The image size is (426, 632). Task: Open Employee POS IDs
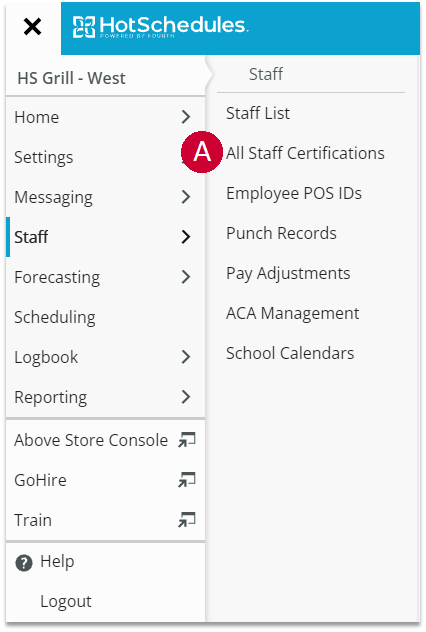tap(294, 193)
